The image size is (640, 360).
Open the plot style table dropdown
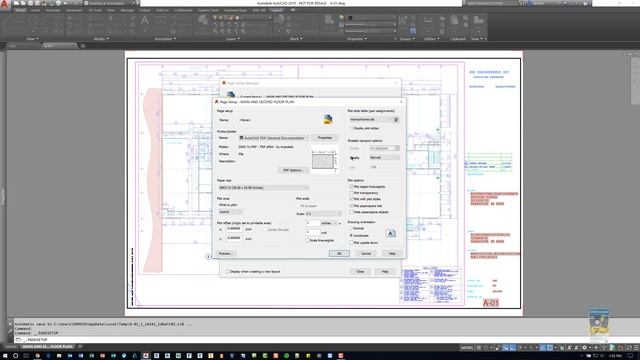click(371, 120)
